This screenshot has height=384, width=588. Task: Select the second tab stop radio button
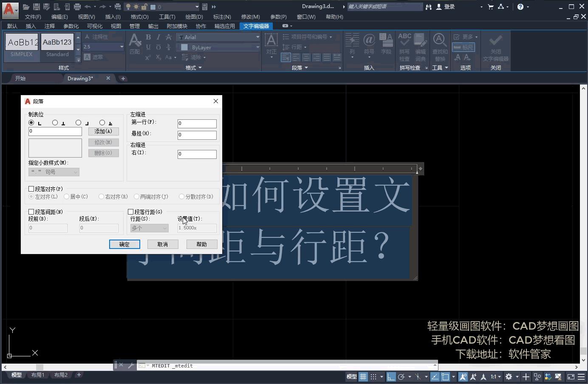coord(55,122)
